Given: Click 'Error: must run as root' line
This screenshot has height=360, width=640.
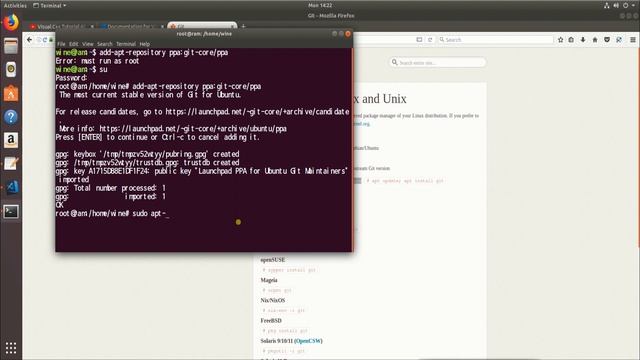Looking at the screenshot, I should 97,61.
